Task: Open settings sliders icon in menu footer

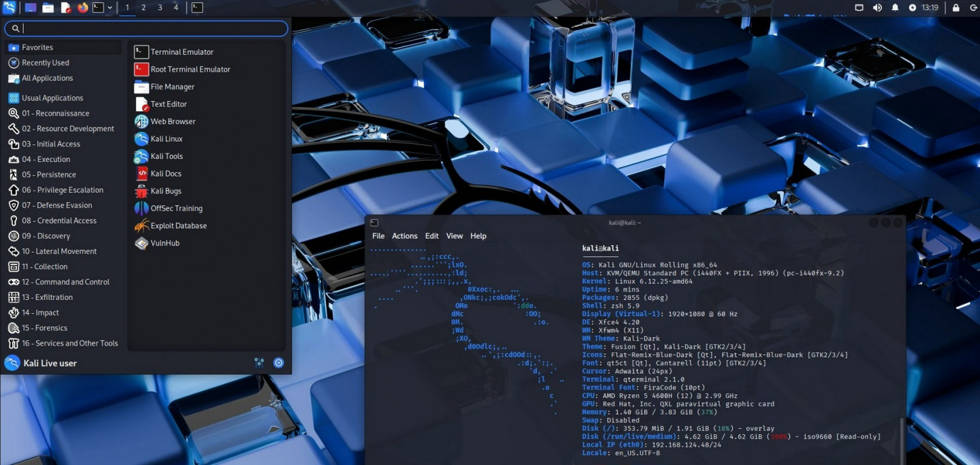Action: tap(259, 363)
